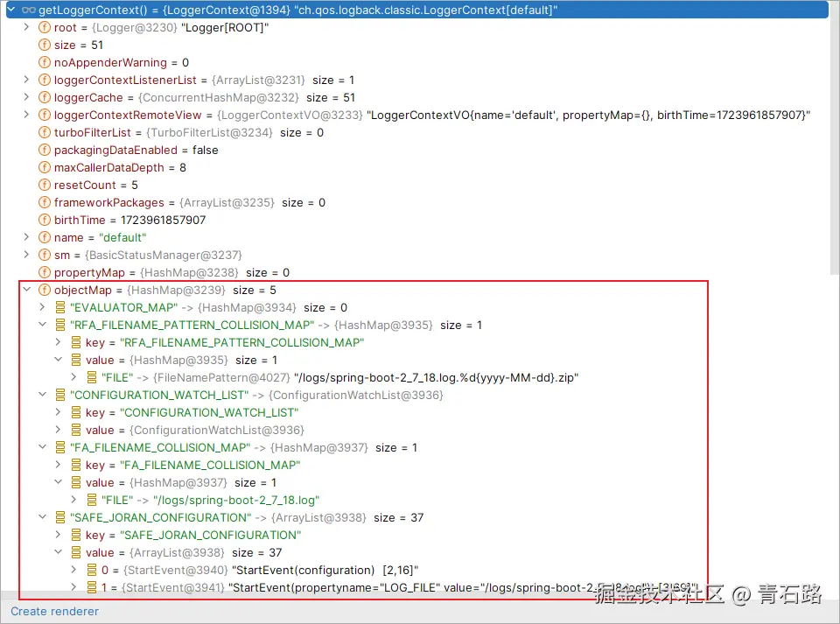Expand the root Logger node
The height and width of the screenshot is (624, 840).
[25, 27]
